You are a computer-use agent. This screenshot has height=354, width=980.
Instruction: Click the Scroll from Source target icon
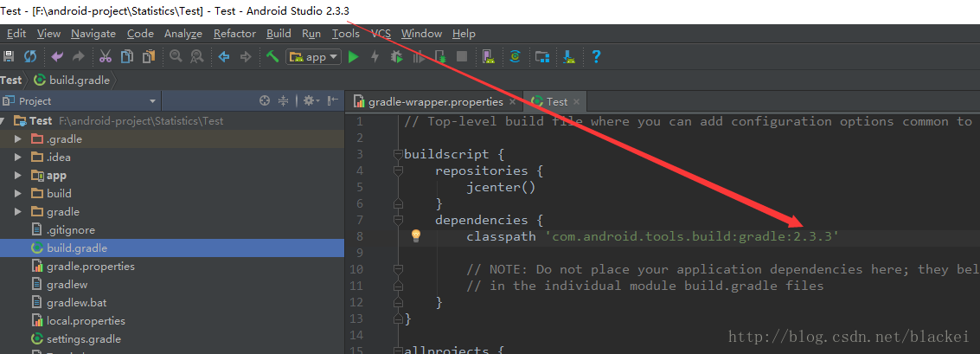click(265, 100)
